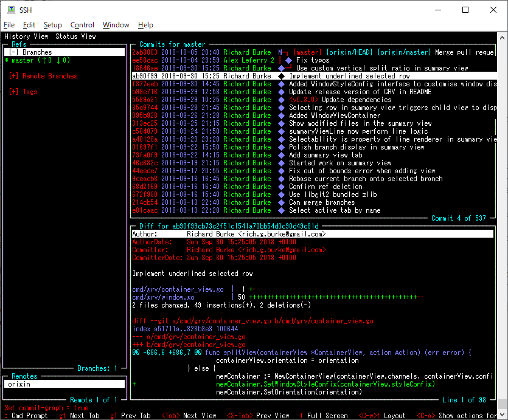Switch to the History View tab
This screenshot has width=508, height=420.
pyautogui.click(x=26, y=36)
